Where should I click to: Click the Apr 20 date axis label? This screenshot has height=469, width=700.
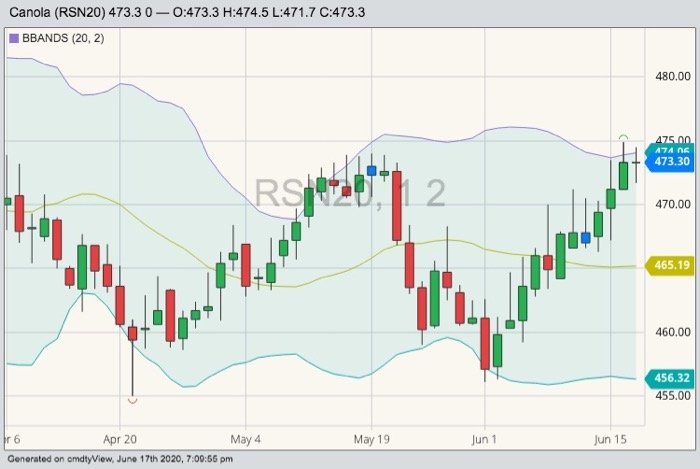(x=120, y=440)
